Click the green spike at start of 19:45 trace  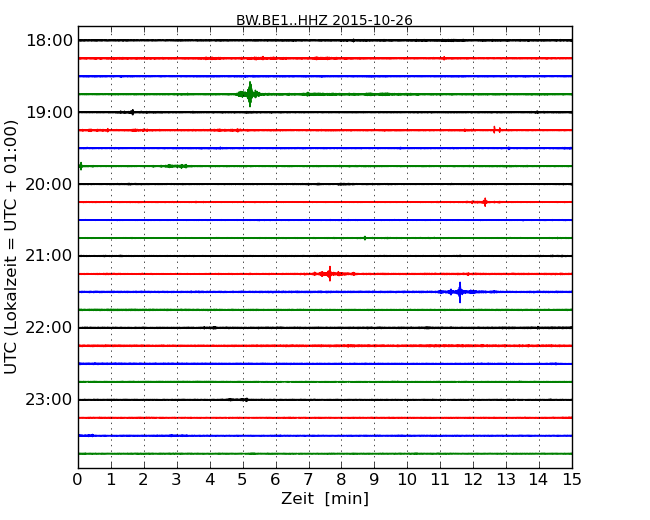tap(81, 166)
